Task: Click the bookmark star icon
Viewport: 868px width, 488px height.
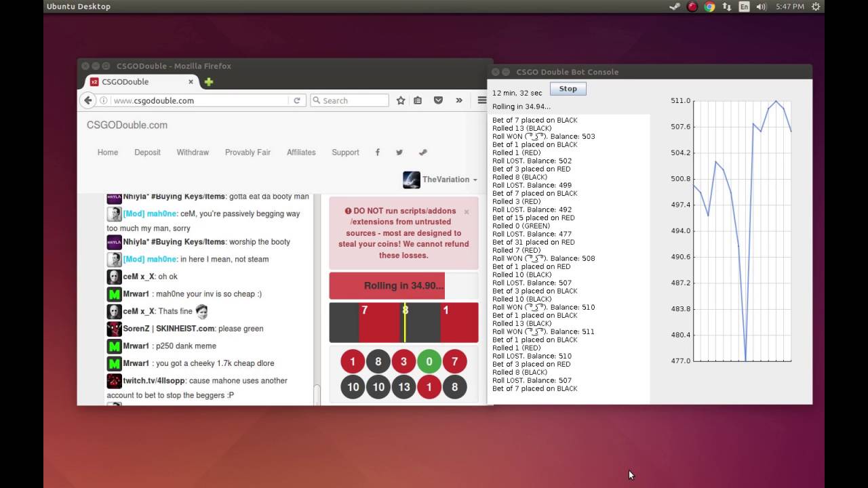Action: pyautogui.click(x=401, y=100)
